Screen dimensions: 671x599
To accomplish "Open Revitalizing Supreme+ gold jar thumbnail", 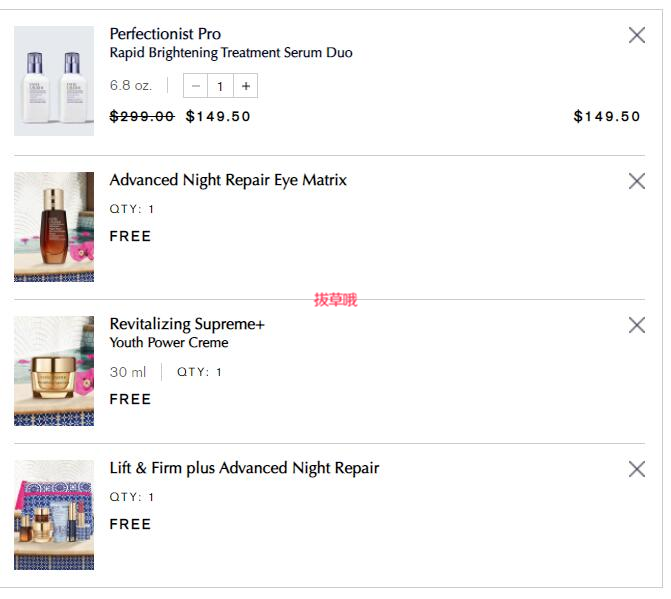I will (x=54, y=371).
